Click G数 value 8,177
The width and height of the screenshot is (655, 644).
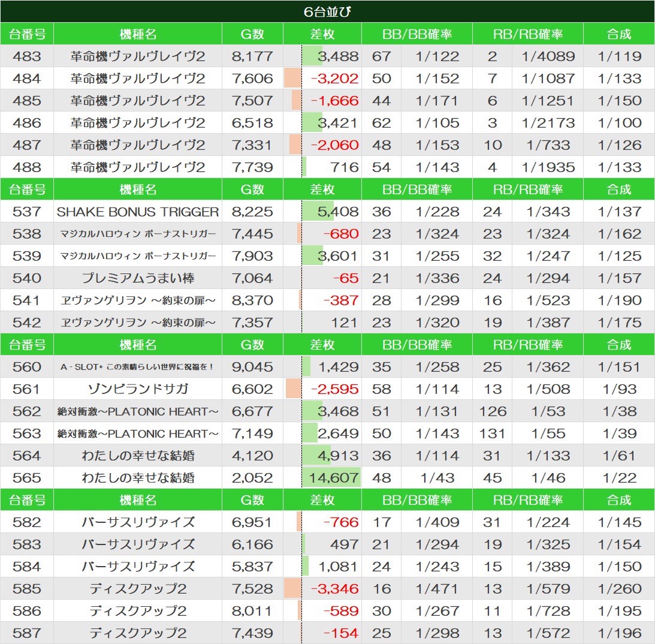(252, 56)
